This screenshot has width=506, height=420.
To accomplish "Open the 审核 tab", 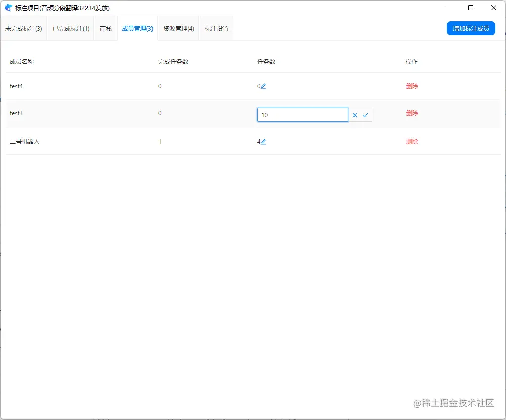I will click(106, 28).
